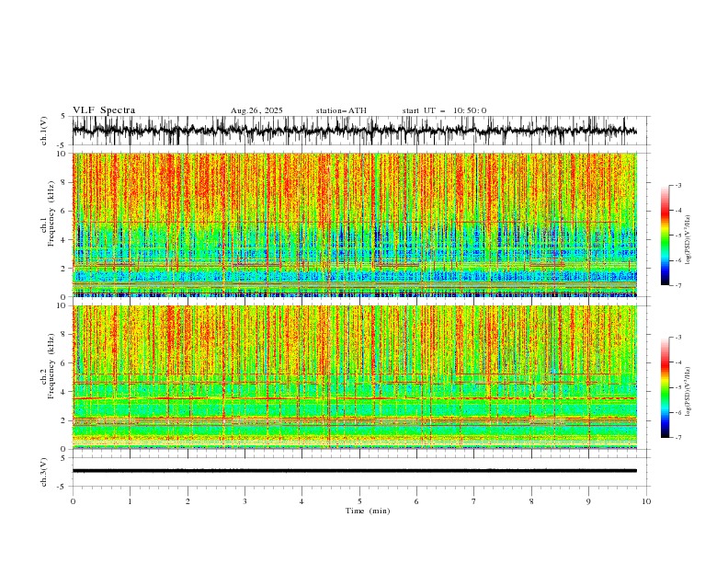Click the date 'Aug.26, 2025'

[256, 110]
